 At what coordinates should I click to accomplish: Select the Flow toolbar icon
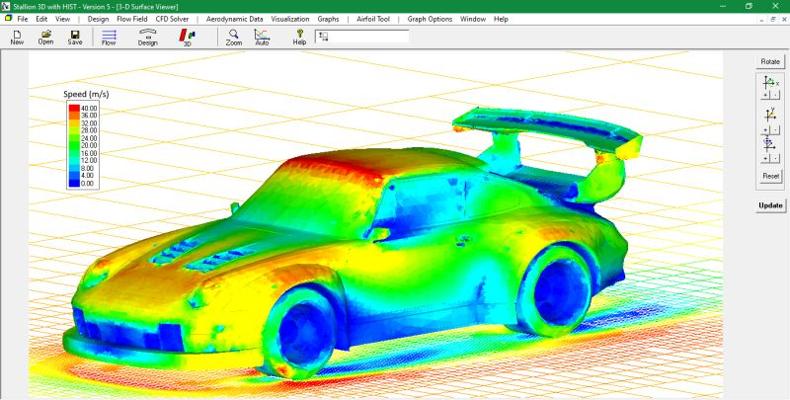point(109,37)
